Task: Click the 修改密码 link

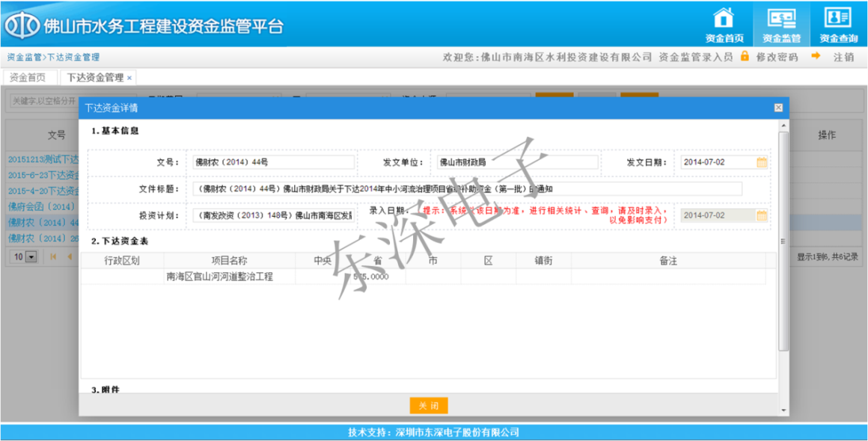Action: pyautogui.click(x=777, y=57)
